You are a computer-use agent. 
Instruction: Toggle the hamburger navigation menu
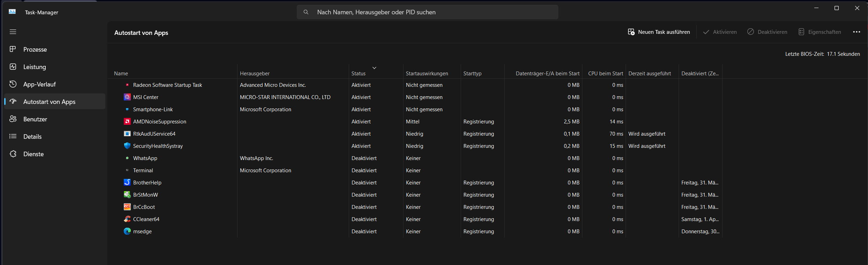click(x=13, y=32)
